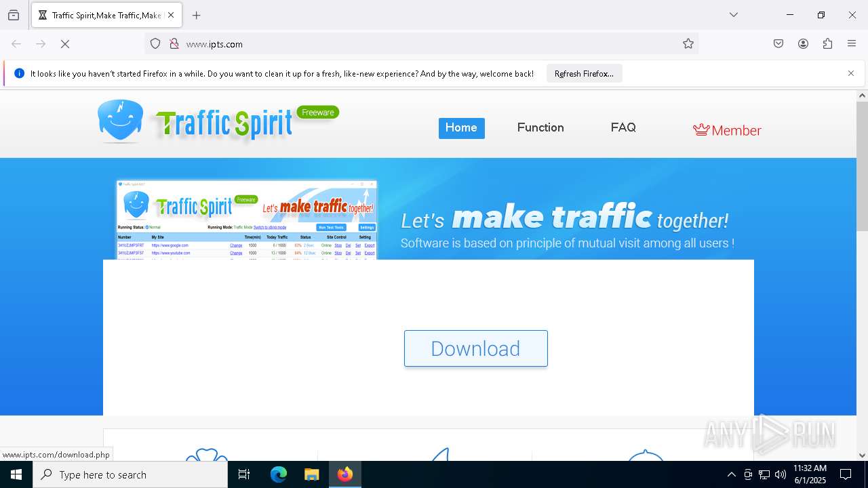The image size is (868, 488).
Task: Select the Home navigation item
Action: coord(461,128)
